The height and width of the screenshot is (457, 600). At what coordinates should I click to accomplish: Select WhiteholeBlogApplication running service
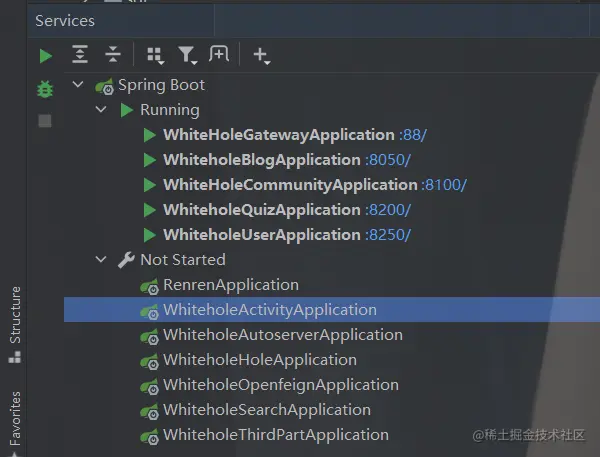pyautogui.click(x=262, y=160)
